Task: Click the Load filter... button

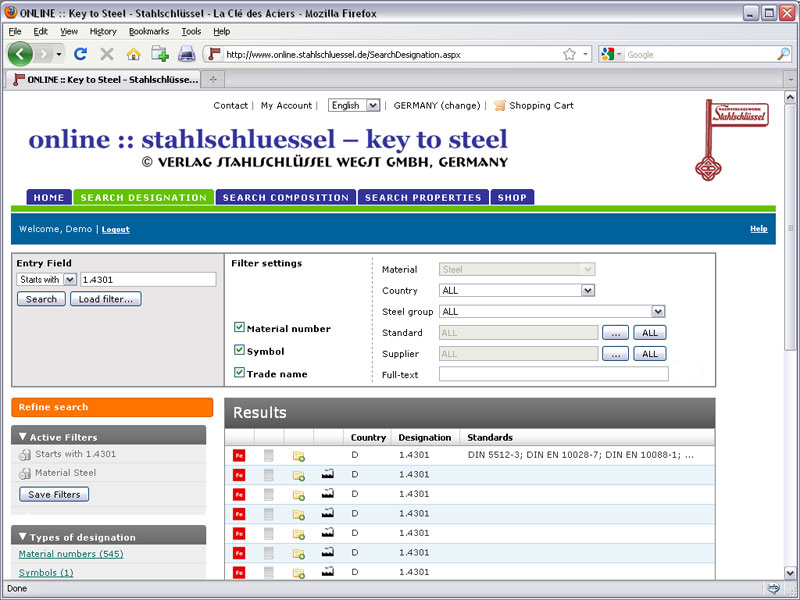Action: (x=106, y=299)
